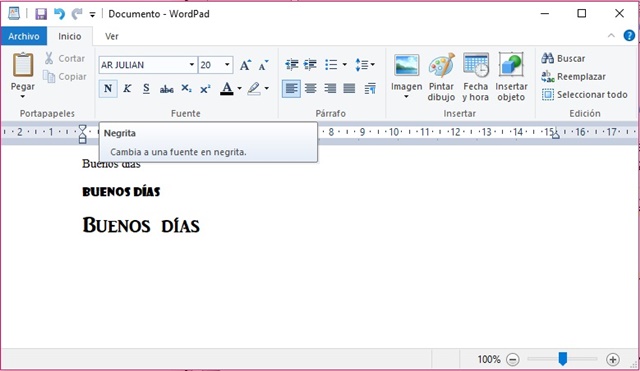This screenshot has height=371, width=640.
Task: Click the zoom slider handle
Action: (562, 359)
